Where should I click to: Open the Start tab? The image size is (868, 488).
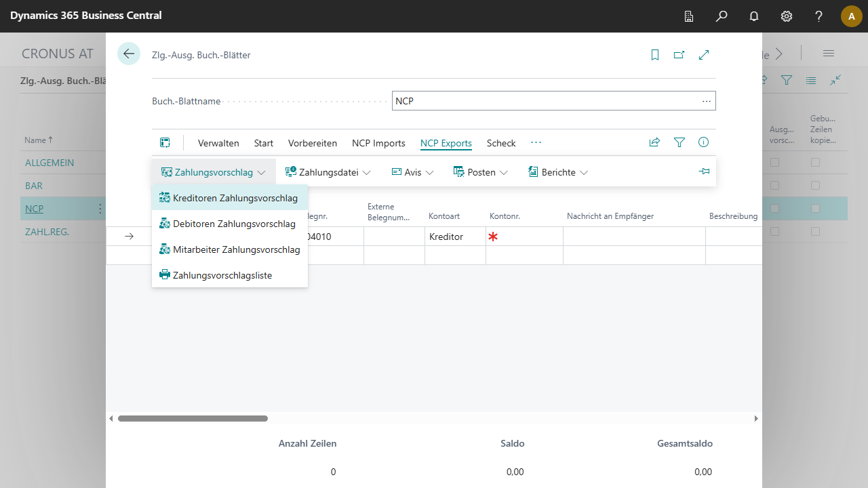pyautogui.click(x=264, y=143)
